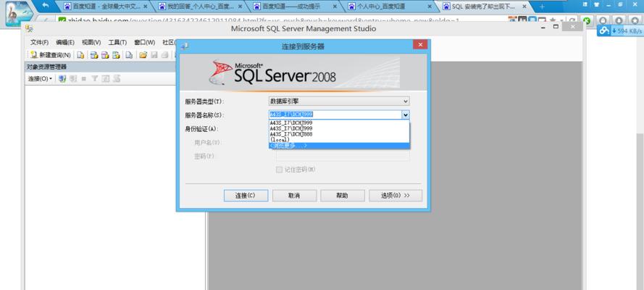Click the 选项(O) >> options button
644x290 pixels.
[395, 196]
